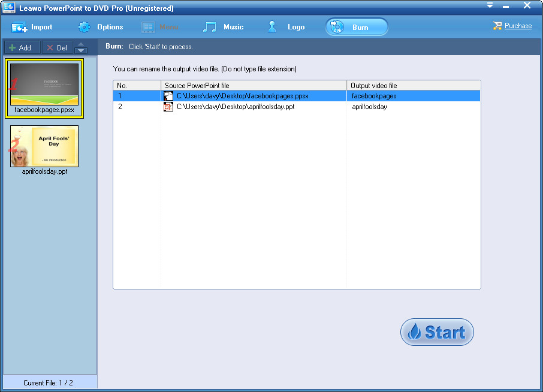Click the DVD disc icon on Burn

337,27
